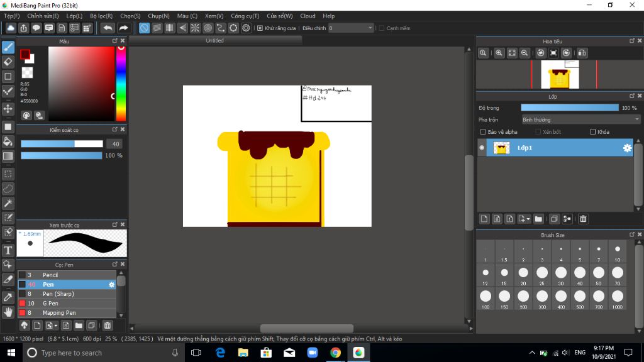Zoom out in the navigator panel
This screenshot has width=644, height=362.
(x=525, y=53)
